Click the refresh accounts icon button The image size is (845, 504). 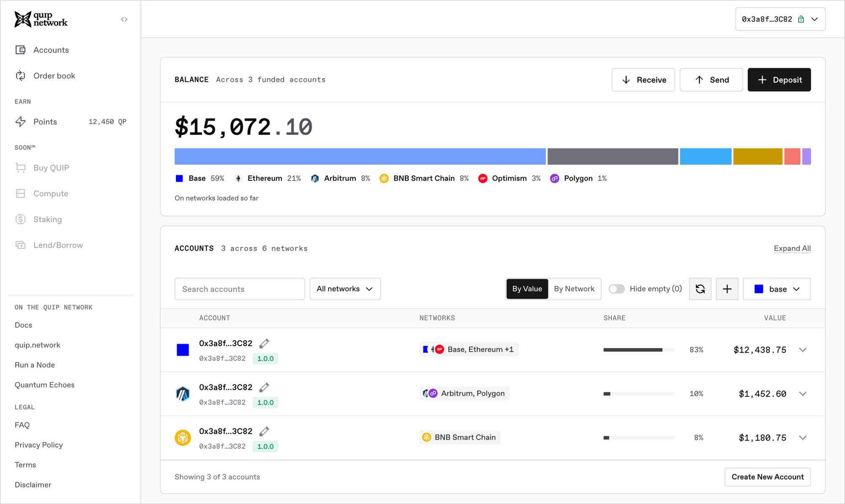tap(700, 289)
